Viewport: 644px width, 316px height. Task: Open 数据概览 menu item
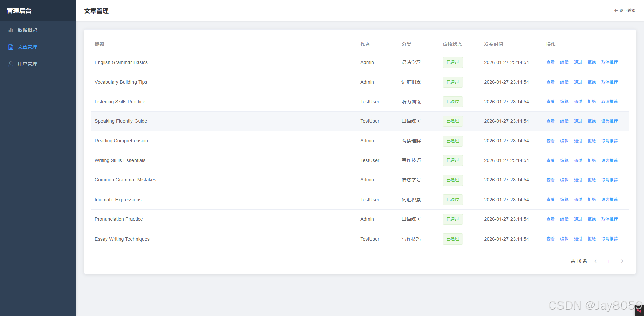(x=38, y=30)
